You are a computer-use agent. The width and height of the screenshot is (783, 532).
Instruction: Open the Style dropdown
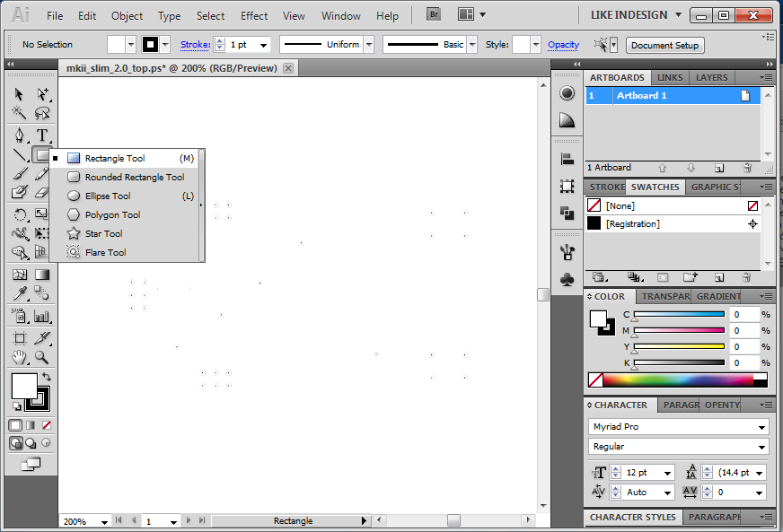(x=536, y=45)
